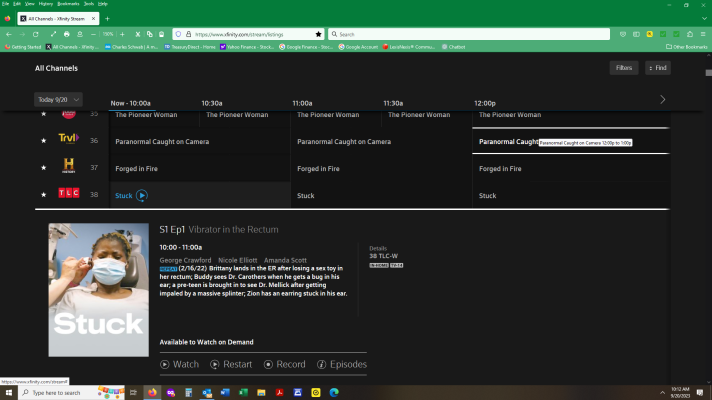Open Yahoo Finance bookmark
Image resolution: width=712 pixels, height=400 pixels.
click(247, 47)
